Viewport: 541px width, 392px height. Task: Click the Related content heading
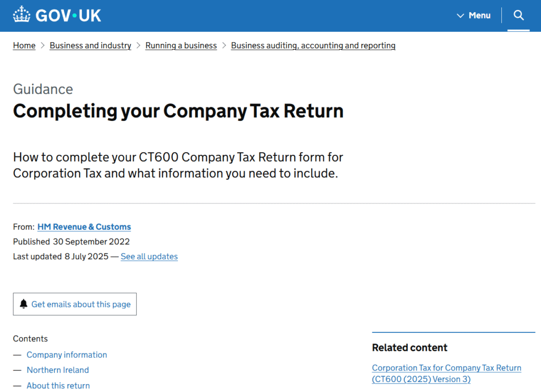click(x=409, y=348)
